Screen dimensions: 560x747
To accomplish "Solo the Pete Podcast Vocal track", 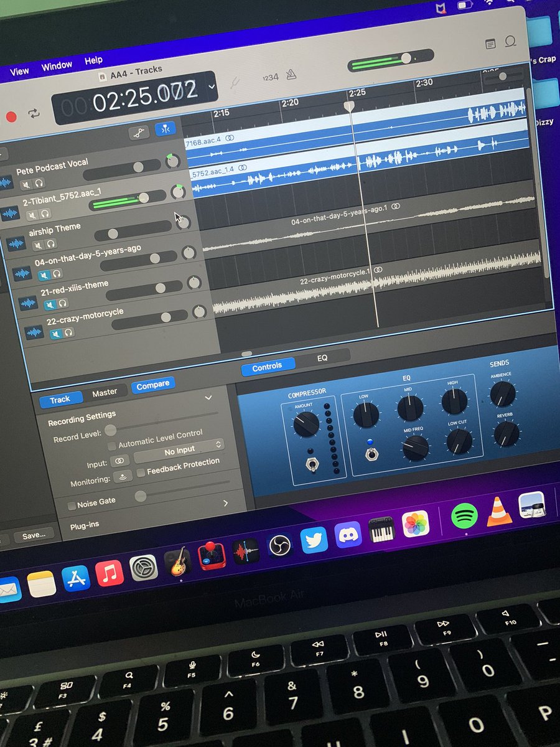I will point(39,183).
